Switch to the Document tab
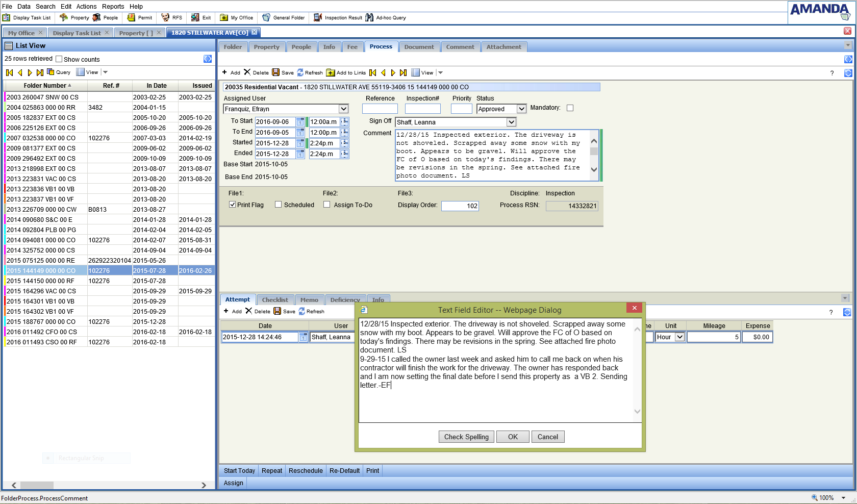 (x=419, y=47)
